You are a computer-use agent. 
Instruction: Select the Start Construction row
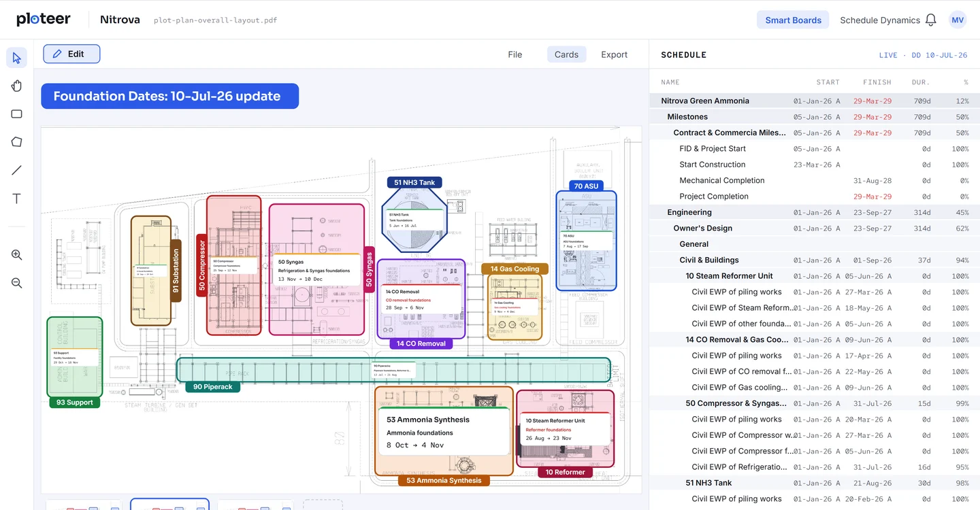point(815,165)
